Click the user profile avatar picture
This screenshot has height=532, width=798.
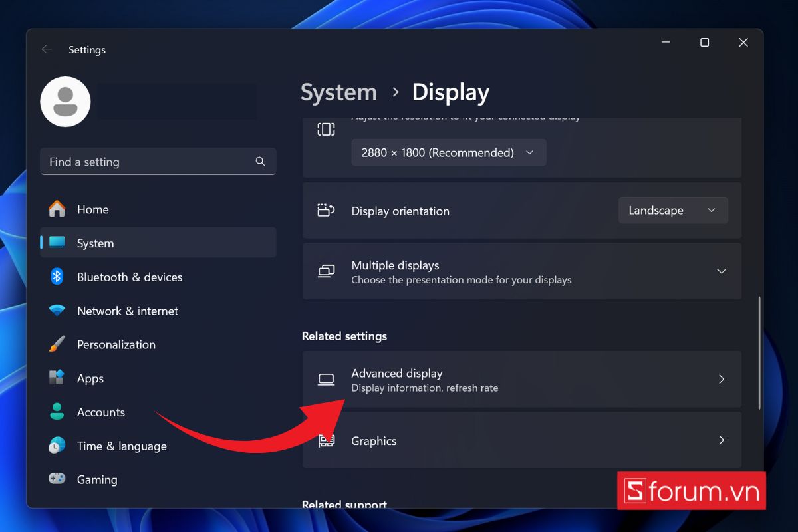65,102
